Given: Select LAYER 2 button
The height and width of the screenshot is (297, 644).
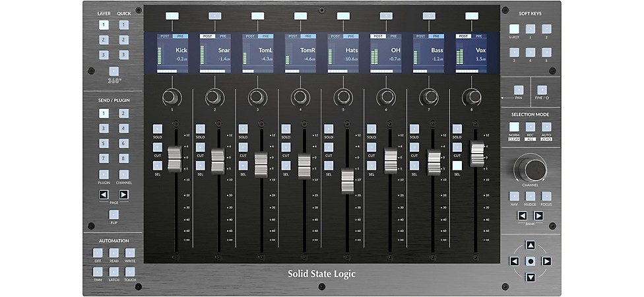Looking at the screenshot, I should (x=104, y=40).
